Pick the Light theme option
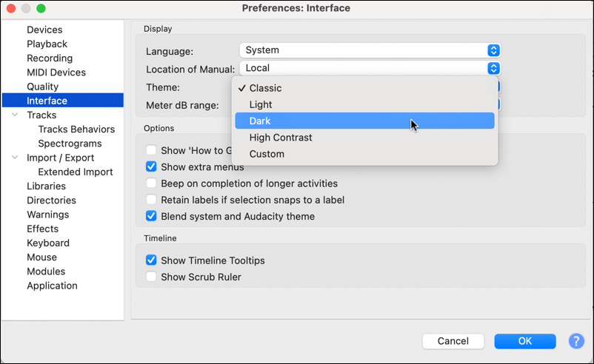Image resolution: width=594 pixels, height=364 pixels. tap(261, 105)
